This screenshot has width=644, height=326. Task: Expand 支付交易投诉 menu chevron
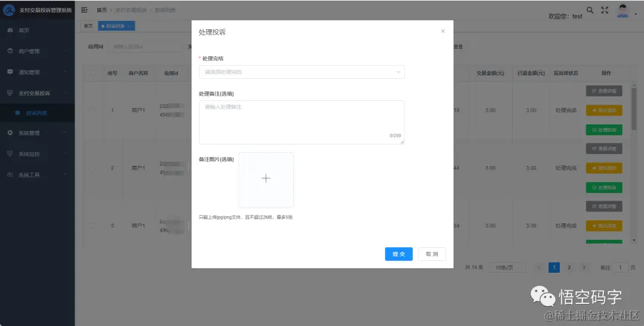pos(66,93)
